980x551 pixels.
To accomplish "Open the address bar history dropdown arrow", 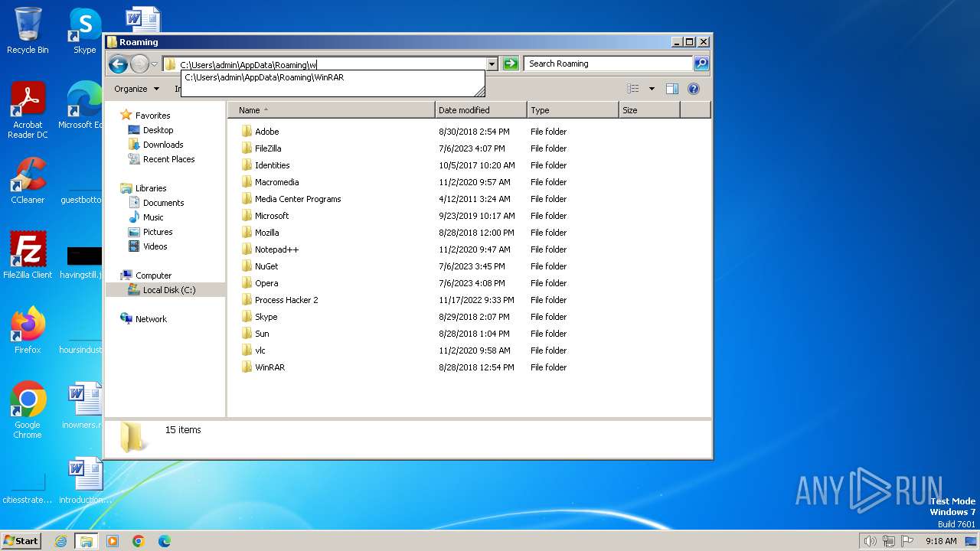I will (492, 64).
